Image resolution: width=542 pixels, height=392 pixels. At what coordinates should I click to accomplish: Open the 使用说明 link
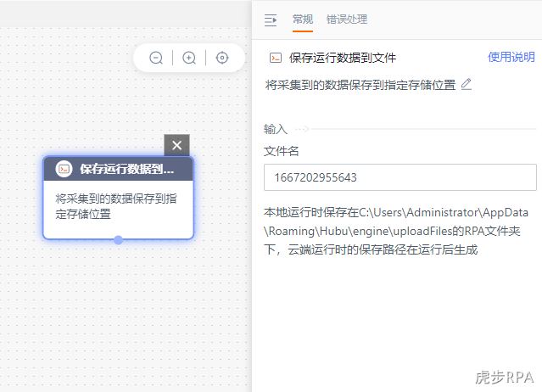pos(511,57)
